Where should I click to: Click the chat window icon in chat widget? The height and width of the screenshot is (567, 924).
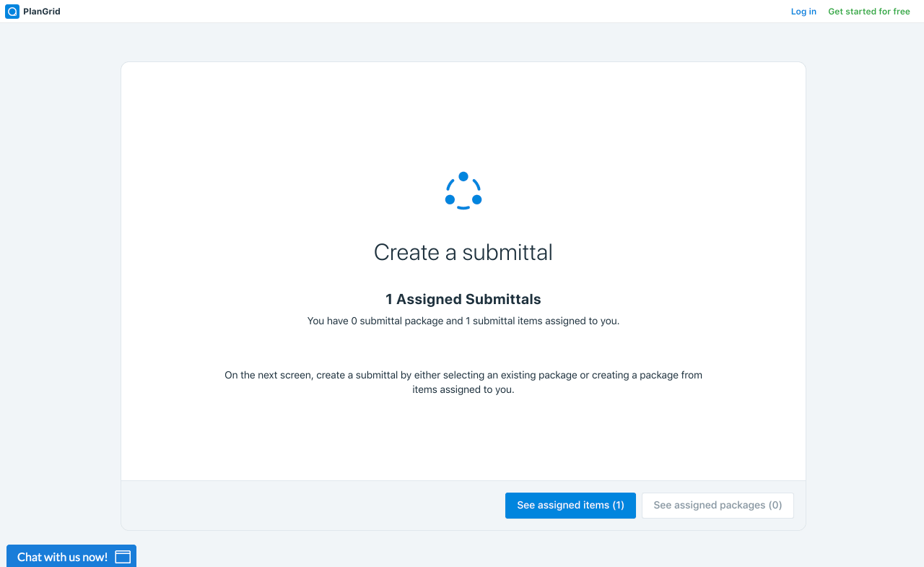tap(123, 557)
